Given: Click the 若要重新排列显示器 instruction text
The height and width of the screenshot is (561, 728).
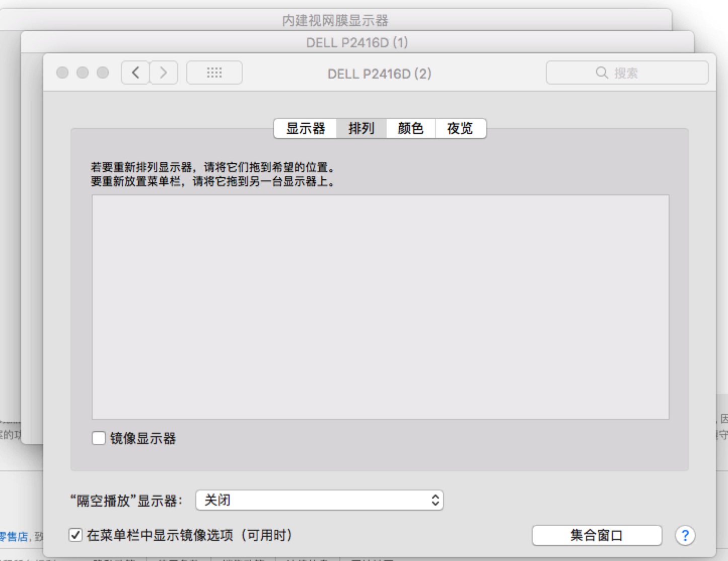Looking at the screenshot, I should (213, 167).
